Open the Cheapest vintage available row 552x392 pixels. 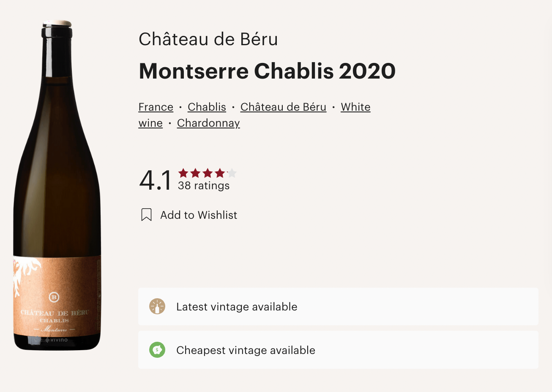pyautogui.click(x=338, y=350)
